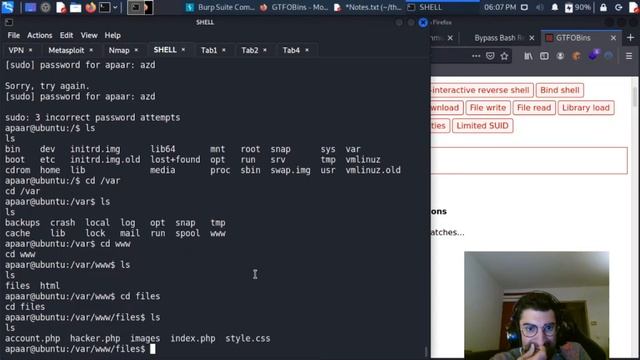Open terminal Edit menu
Viewport: 640px width, 360px height.
67,36
